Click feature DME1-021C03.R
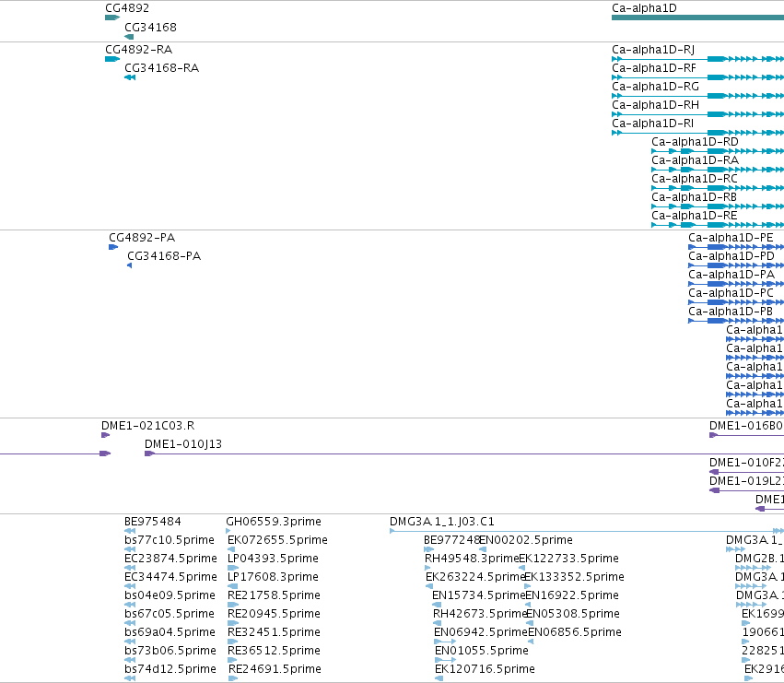 (148, 426)
